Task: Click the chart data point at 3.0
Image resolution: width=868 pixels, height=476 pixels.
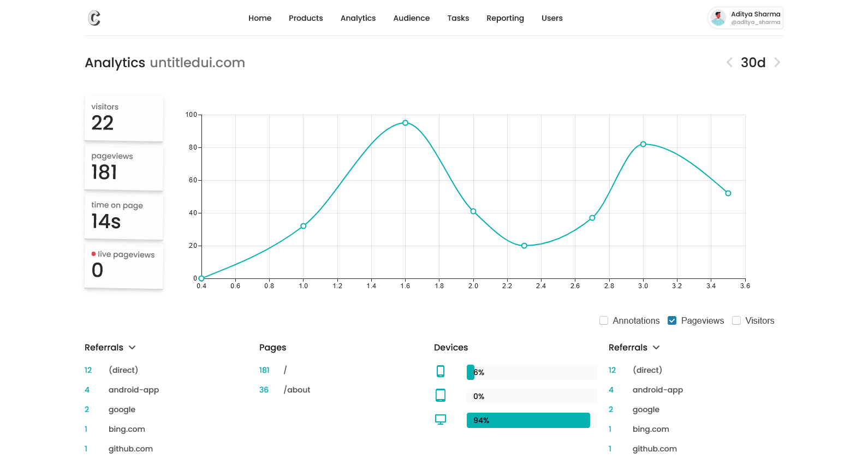Action: tap(643, 144)
